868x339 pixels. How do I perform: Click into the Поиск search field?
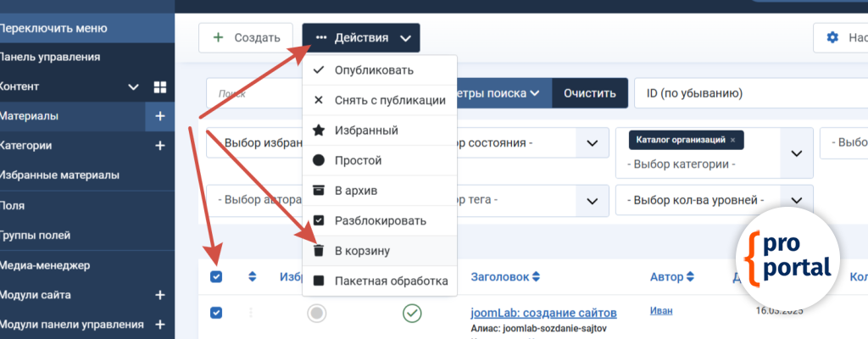(254, 94)
